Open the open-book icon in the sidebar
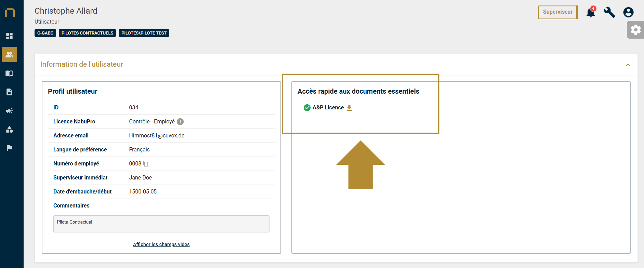 10,73
